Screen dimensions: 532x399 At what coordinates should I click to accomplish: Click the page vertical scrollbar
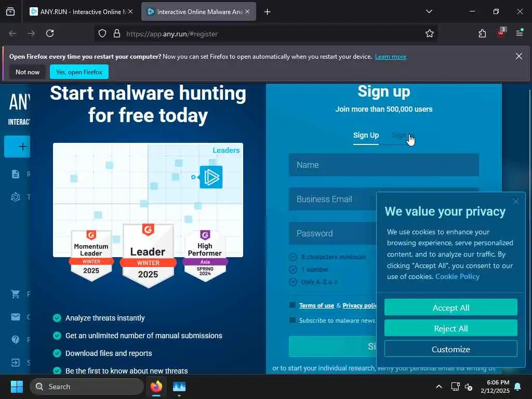[x=529, y=220]
